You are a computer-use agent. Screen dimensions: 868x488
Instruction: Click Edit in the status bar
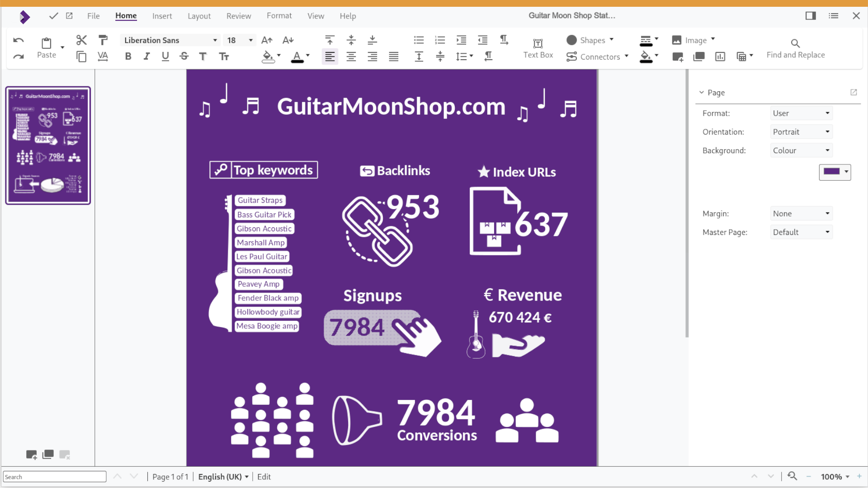pos(264,476)
